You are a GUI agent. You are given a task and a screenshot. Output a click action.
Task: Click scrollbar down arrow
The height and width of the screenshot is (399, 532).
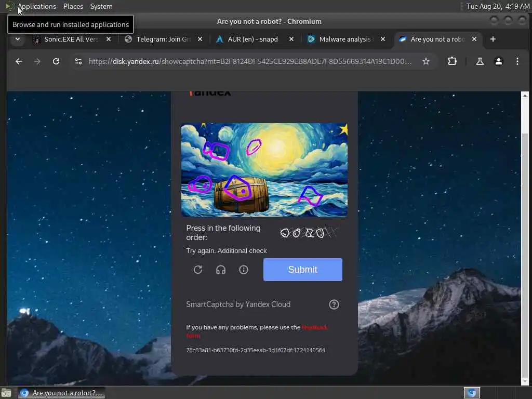[525, 381]
